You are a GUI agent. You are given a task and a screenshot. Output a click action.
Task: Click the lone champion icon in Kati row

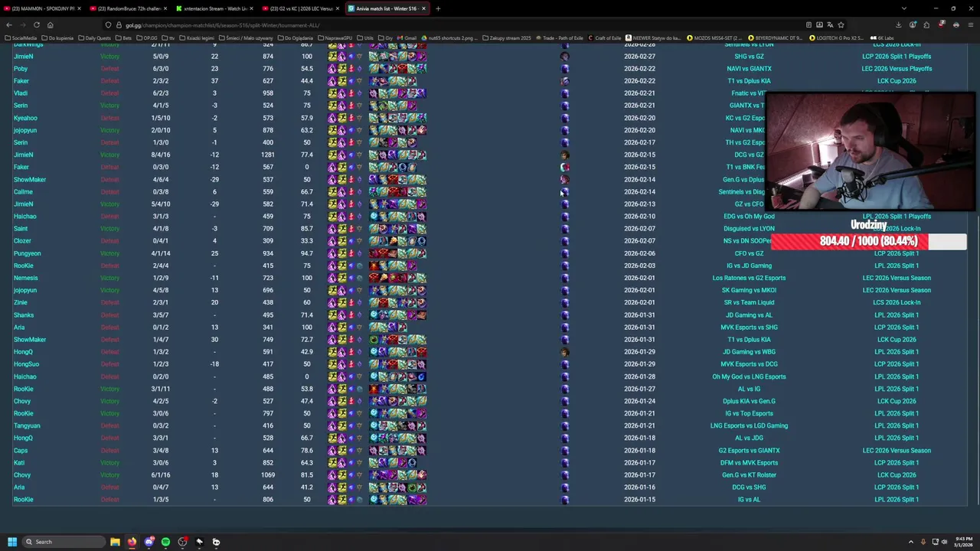[565, 463]
